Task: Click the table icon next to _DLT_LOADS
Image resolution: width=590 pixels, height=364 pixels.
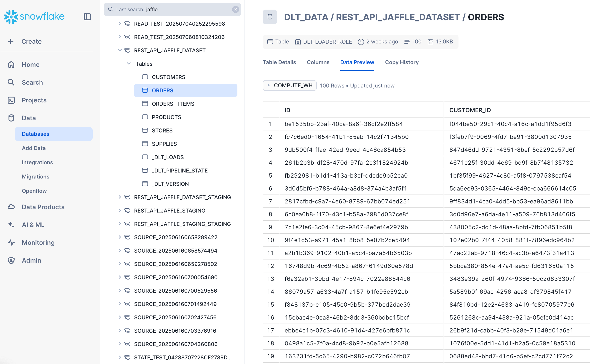Action: click(x=145, y=157)
